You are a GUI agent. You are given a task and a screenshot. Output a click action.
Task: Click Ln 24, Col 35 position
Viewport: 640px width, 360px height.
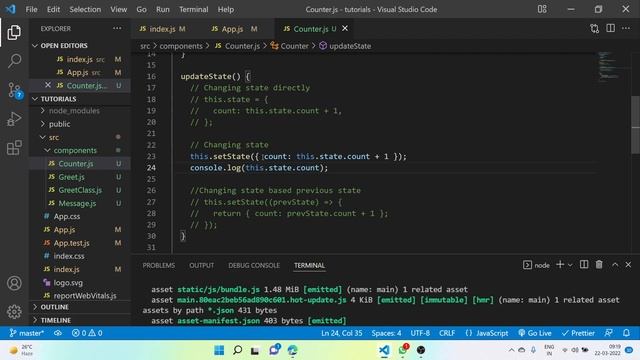[342, 333]
